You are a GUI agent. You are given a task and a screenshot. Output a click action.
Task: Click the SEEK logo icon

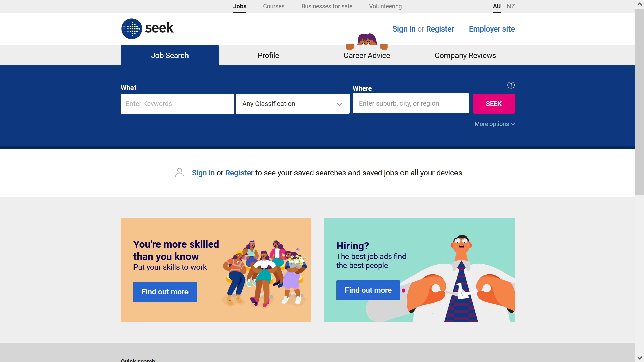click(131, 29)
